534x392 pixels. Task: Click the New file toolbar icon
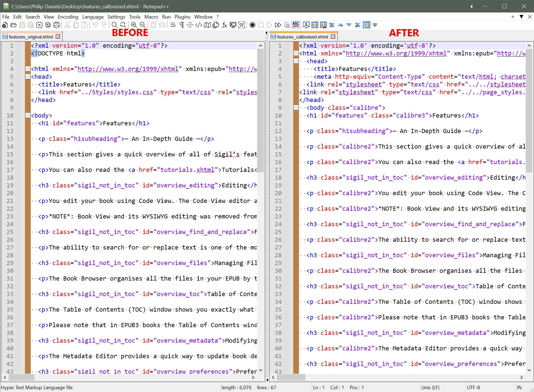5,25
